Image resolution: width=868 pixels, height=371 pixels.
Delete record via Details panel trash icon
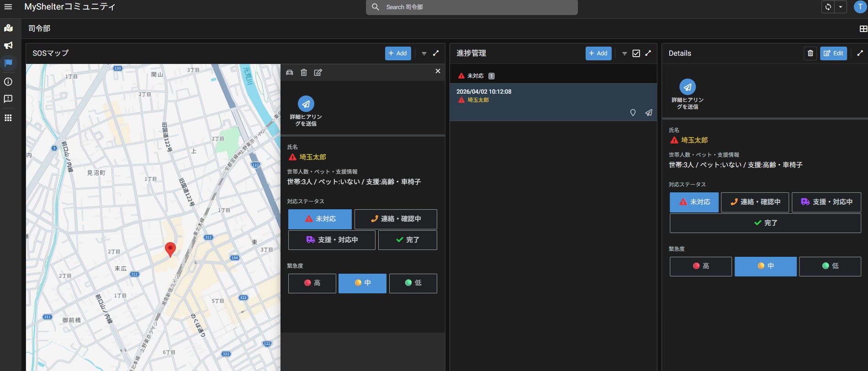click(810, 53)
